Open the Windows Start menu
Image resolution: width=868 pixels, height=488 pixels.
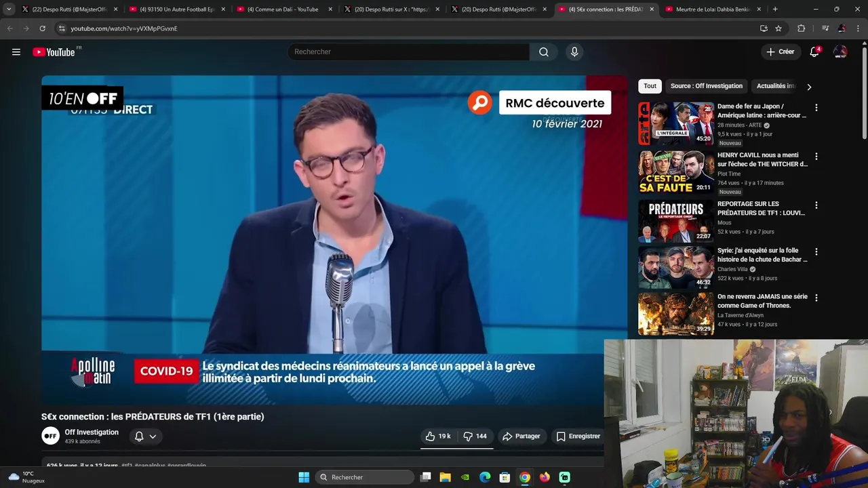tap(304, 477)
